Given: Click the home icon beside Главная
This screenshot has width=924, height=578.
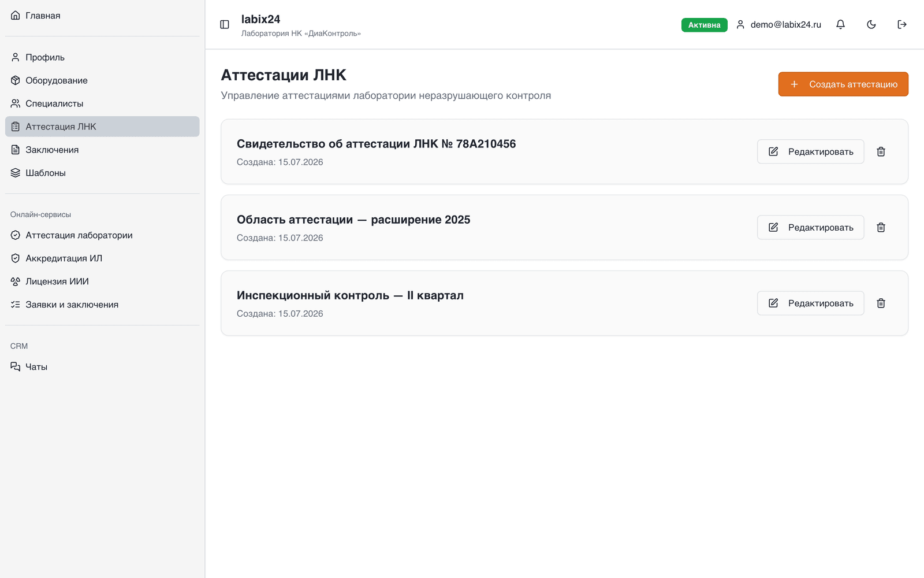Looking at the screenshot, I should tap(16, 16).
